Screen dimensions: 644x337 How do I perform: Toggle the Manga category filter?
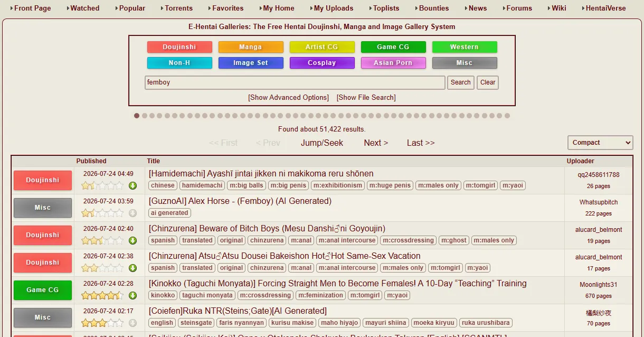coord(251,47)
